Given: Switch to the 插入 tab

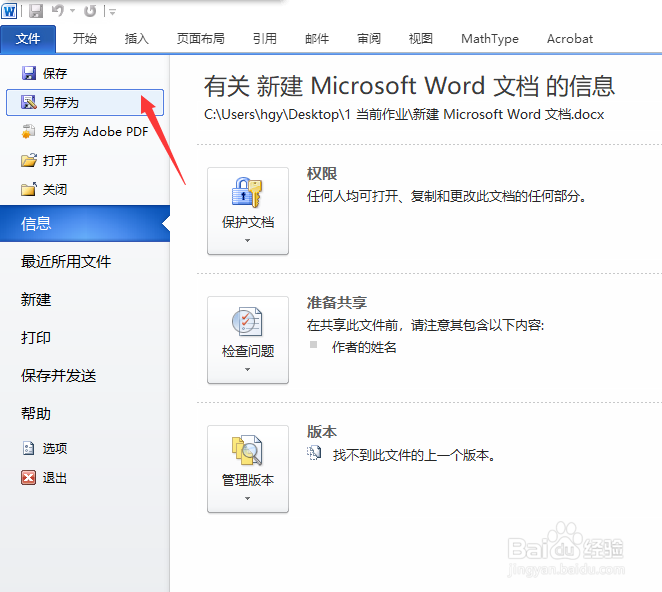Looking at the screenshot, I should 136,39.
